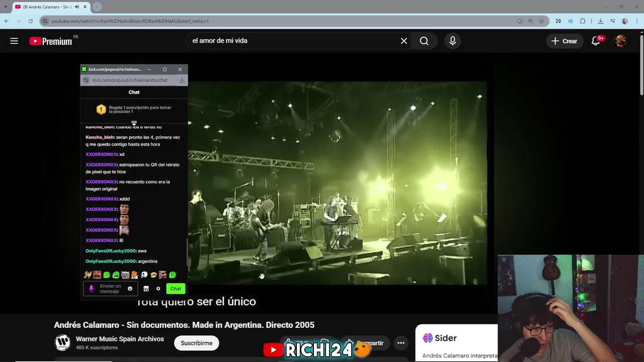Open Chrome profile avatar
Viewport: 644px width, 362px height.
coord(625,21)
